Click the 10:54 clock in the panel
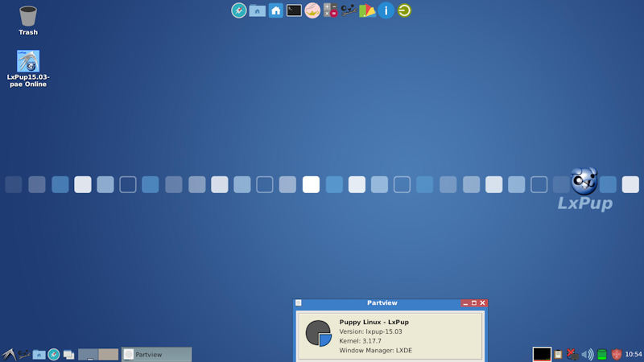Viewport: 644px width, 362px height. [634, 354]
